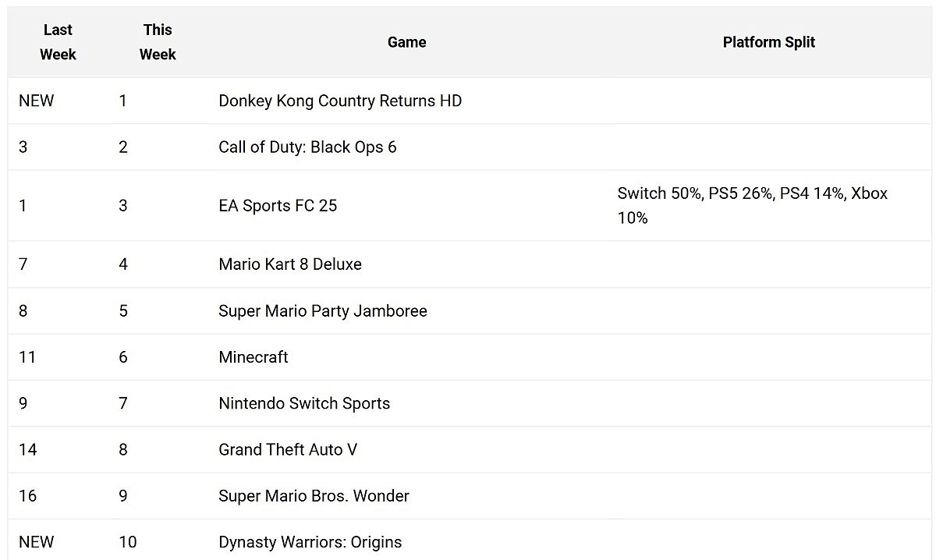Select Call of Duty: Black Ops 6 entry
This screenshot has height=560, width=936.
click(307, 147)
